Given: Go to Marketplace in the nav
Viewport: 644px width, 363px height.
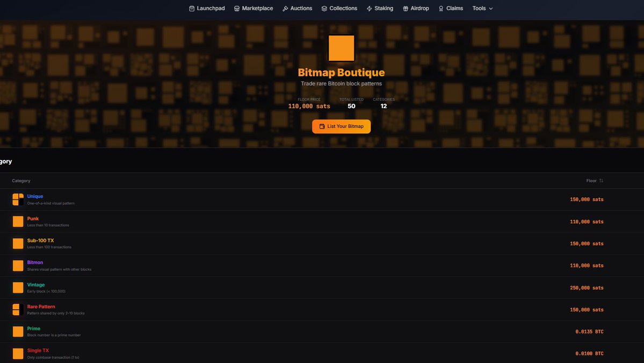Looking at the screenshot, I should (x=254, y=8).
